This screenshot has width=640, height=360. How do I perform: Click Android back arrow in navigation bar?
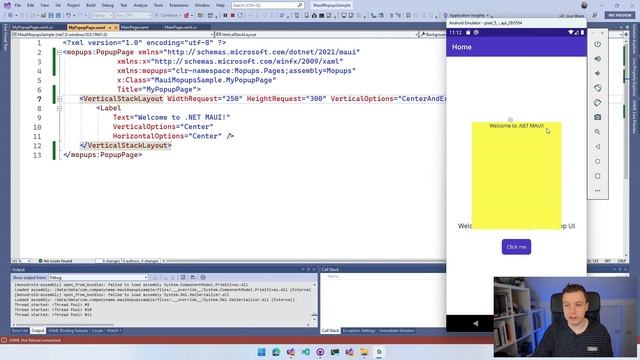point(476,323)
